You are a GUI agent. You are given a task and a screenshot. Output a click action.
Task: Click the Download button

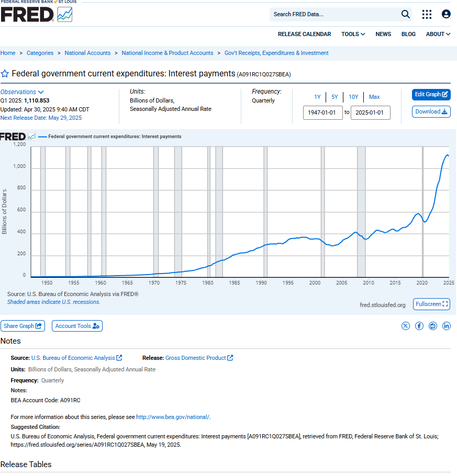click(431, 112)
